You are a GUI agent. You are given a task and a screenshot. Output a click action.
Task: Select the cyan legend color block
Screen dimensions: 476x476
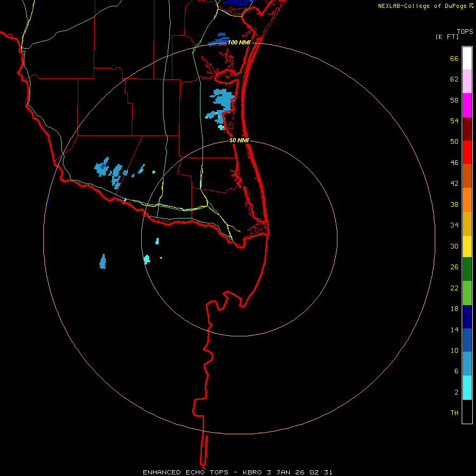click(x=467, y=388)
